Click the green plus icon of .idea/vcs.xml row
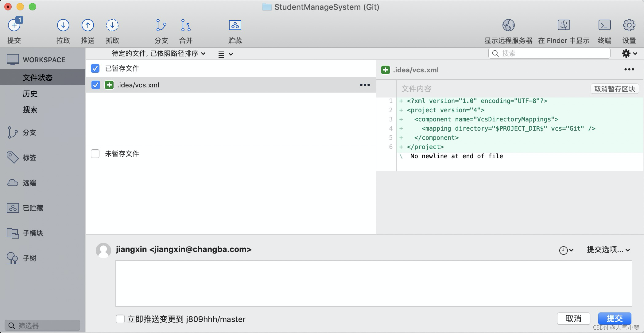The height and width of the screenshot is (333, 644). coord(109,85)
